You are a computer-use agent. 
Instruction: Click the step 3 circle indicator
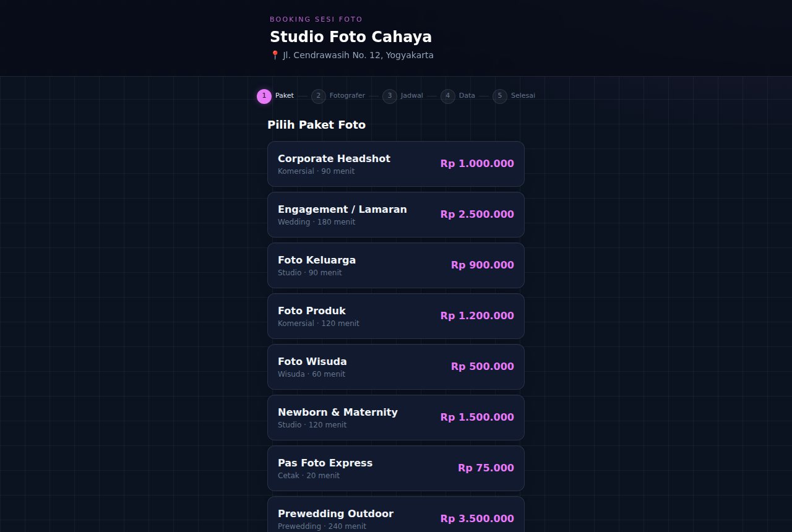tap(390, 96)
